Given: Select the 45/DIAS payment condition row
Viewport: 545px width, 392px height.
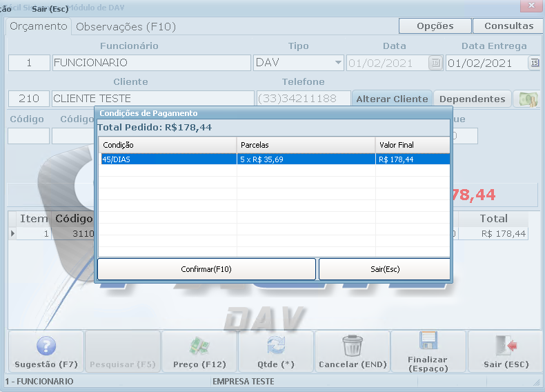Looking at the screenshot, I should 168,159.
